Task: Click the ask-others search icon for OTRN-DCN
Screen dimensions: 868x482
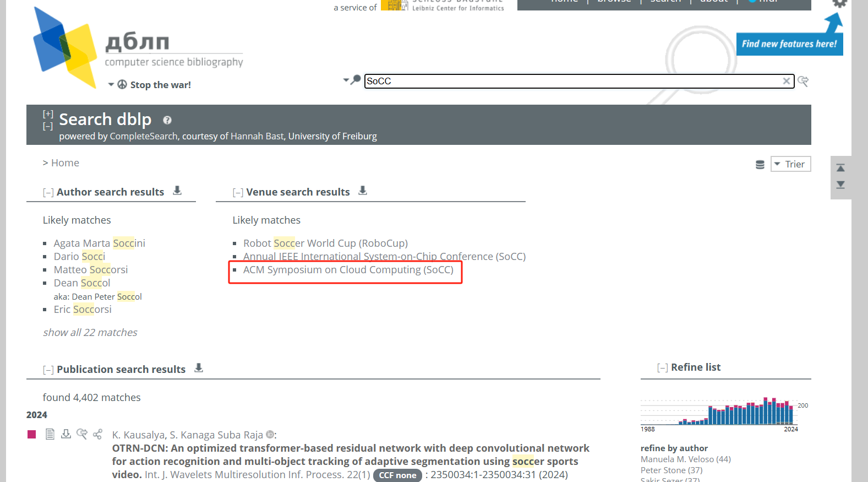Action: (x=82, y=434)
